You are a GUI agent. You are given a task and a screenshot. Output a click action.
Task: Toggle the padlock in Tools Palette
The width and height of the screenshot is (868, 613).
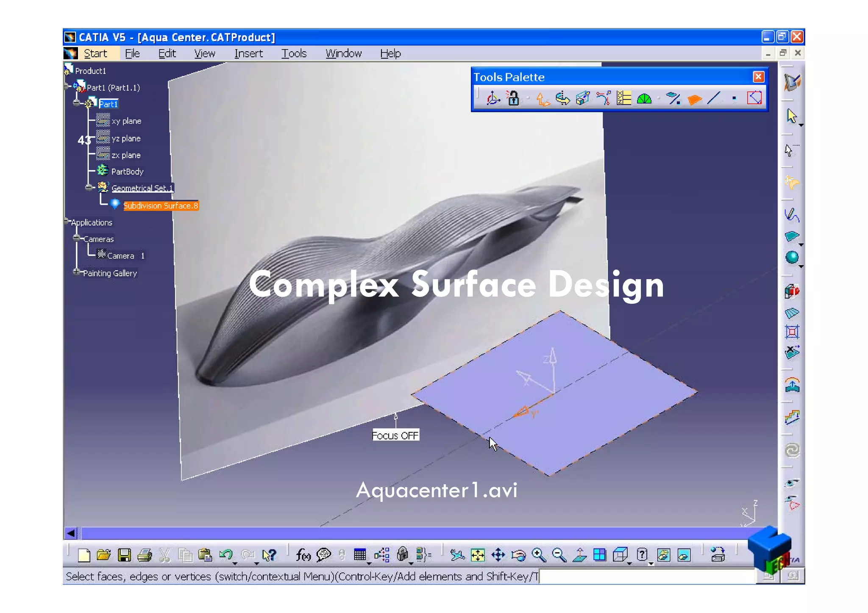(513, 98)
